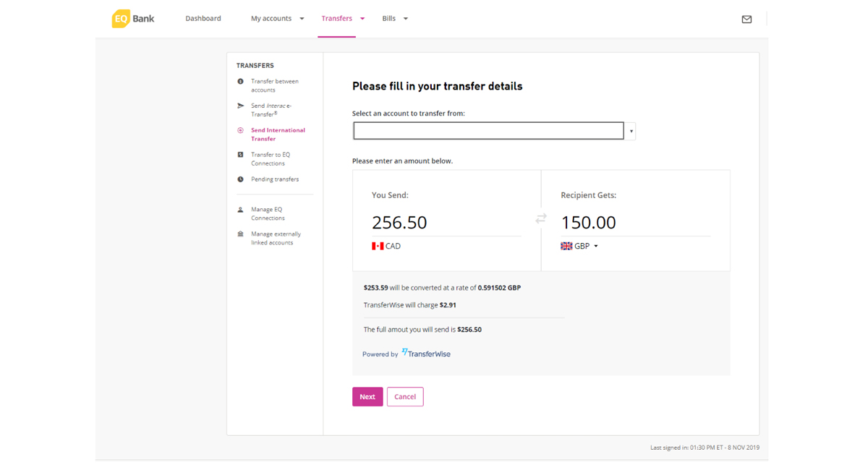Expand the account selection dropdown arrow
The height and width of the screenshot is (470, 868).
631,132
